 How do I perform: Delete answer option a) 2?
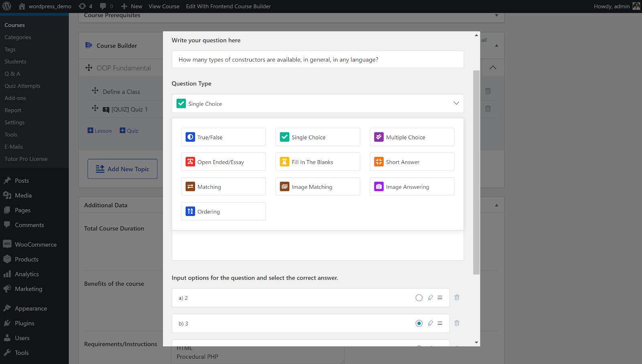457,298
